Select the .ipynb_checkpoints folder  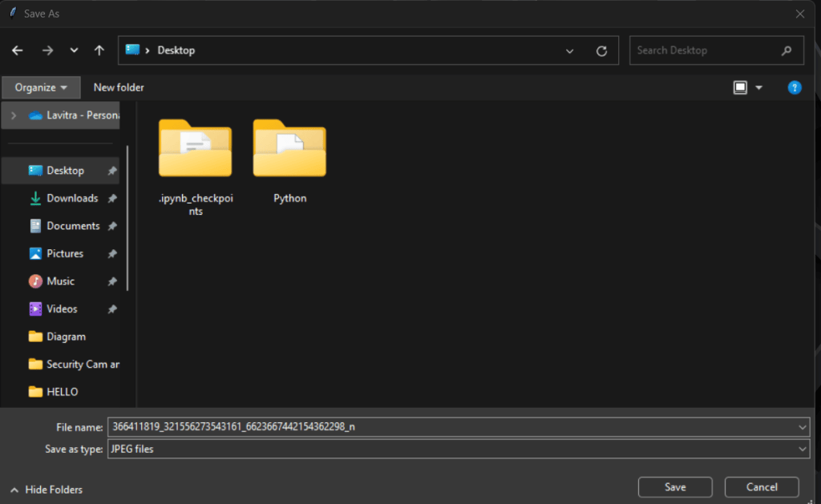pos(196,167)
